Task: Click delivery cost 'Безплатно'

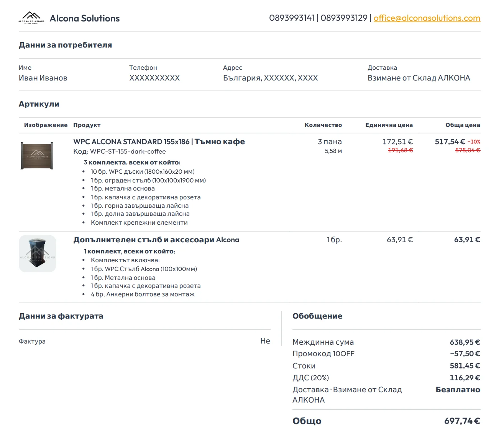Action: (x=458, y=390)
